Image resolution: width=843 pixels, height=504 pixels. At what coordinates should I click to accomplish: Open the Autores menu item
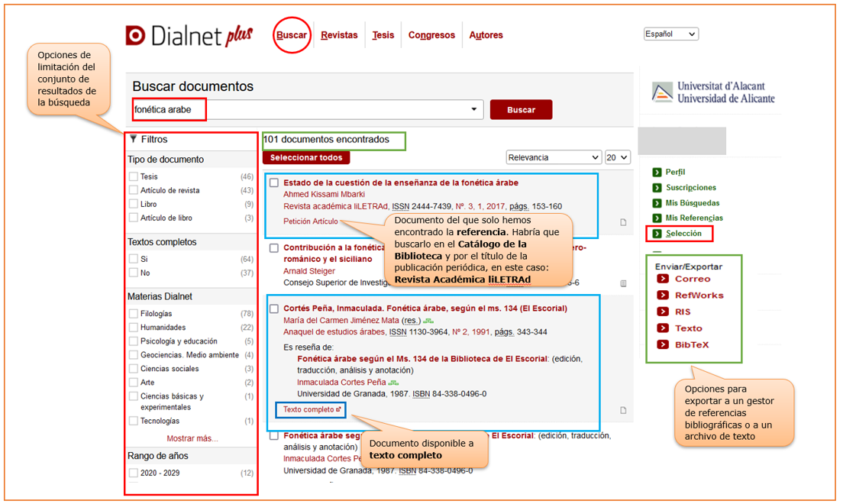click(486, 35)
